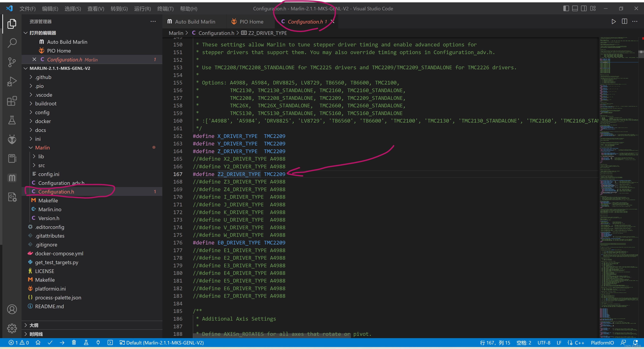Open the Search view in activity bar
Image resolution: width=644 pixels, height=349 pixels.
(12, 43)
